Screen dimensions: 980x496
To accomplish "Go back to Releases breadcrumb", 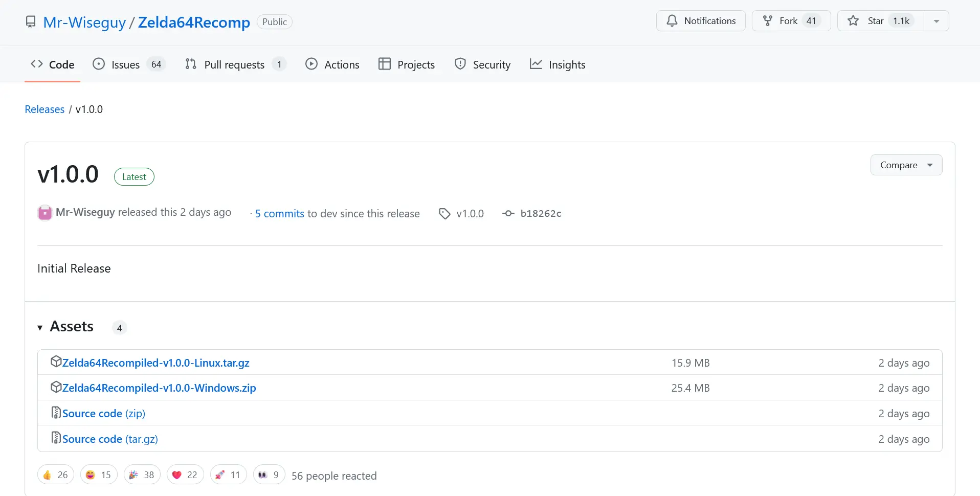I will (x=44, y=109).
